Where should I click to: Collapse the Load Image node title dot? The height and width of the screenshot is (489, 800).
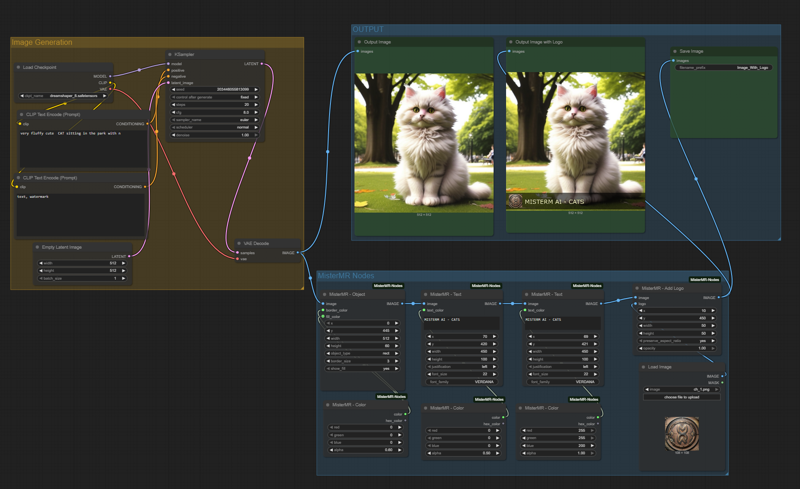click(643, 367)
